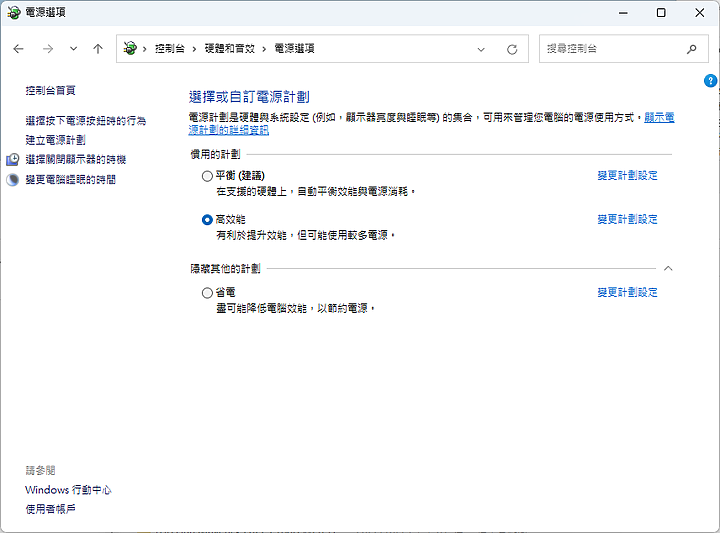Click the 隱藏其他的計劃 label text

coord(225,269)
